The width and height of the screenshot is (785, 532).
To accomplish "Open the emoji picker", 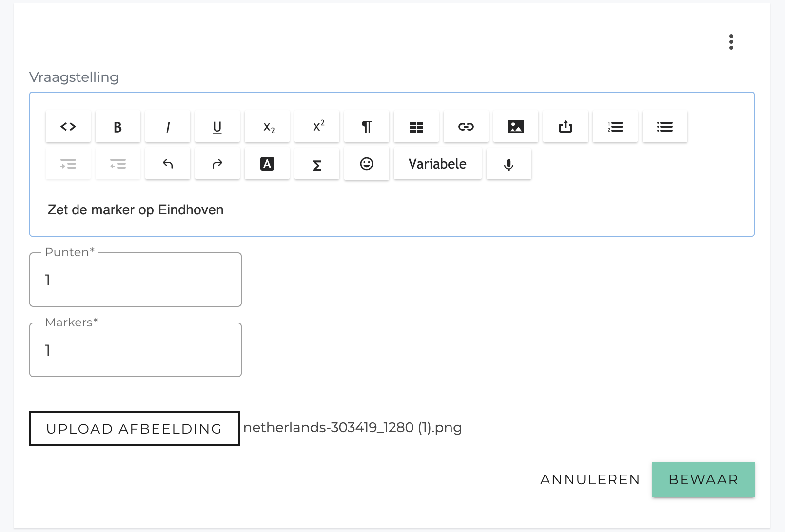I will tap(367, 164).
